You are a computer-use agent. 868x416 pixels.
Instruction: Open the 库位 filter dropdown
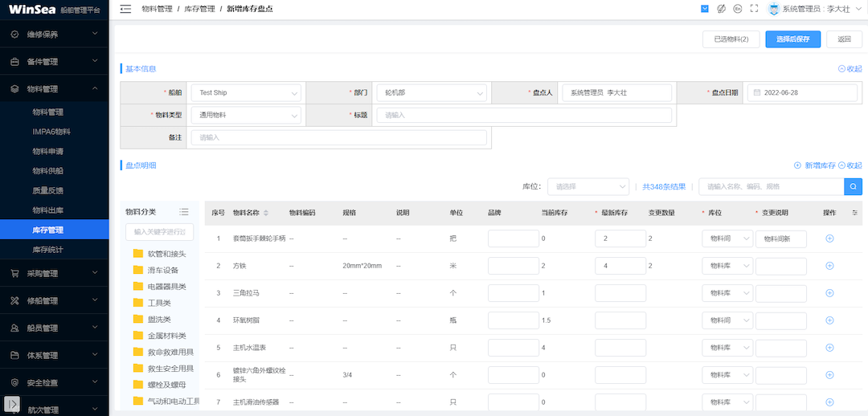(588, 186)
